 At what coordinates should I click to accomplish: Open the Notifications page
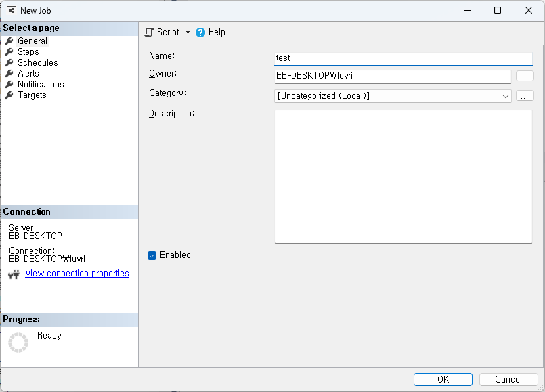point(41,84)
